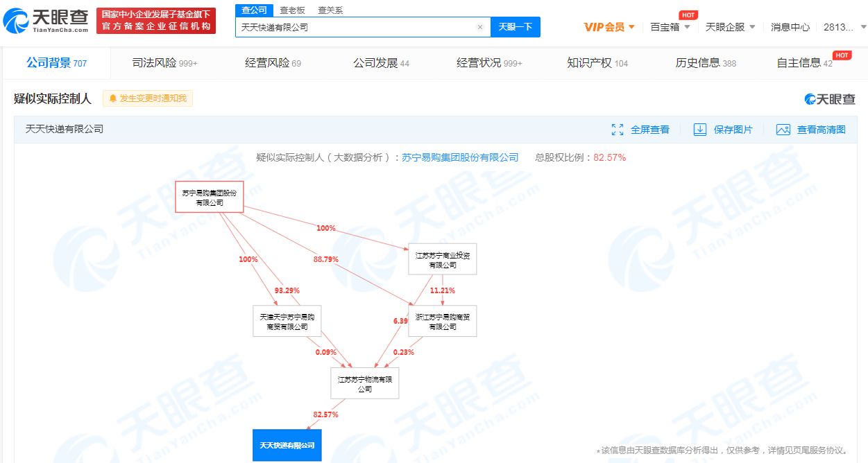This screenshot has height=463, width=868.
Task: Open the 知识产权 tab
Action: pyautogui.click(x=597, y=63)
